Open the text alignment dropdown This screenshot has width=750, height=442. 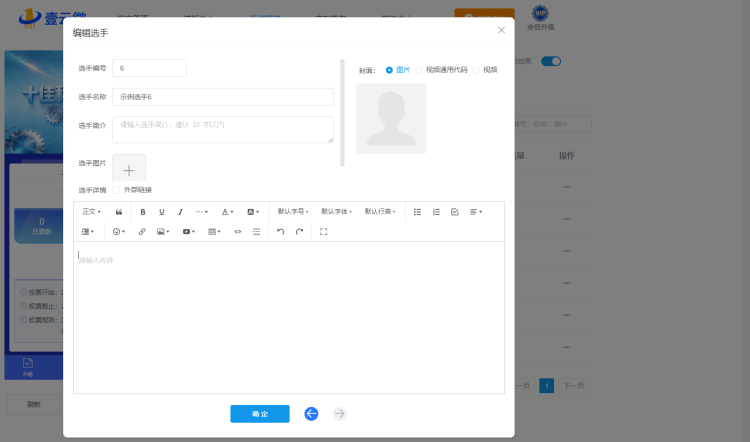pos(476,212)
